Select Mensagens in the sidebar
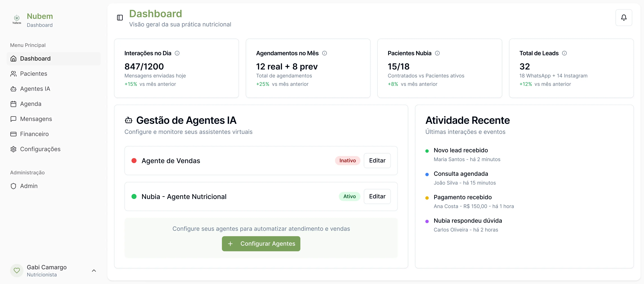The image size is (644, 284). point(36,119)
